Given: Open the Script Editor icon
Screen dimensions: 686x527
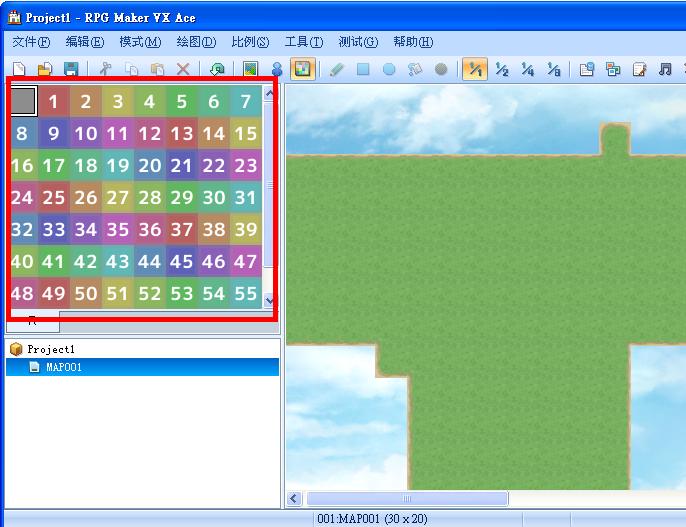Looking at the screenshot, I should (639, 69).
